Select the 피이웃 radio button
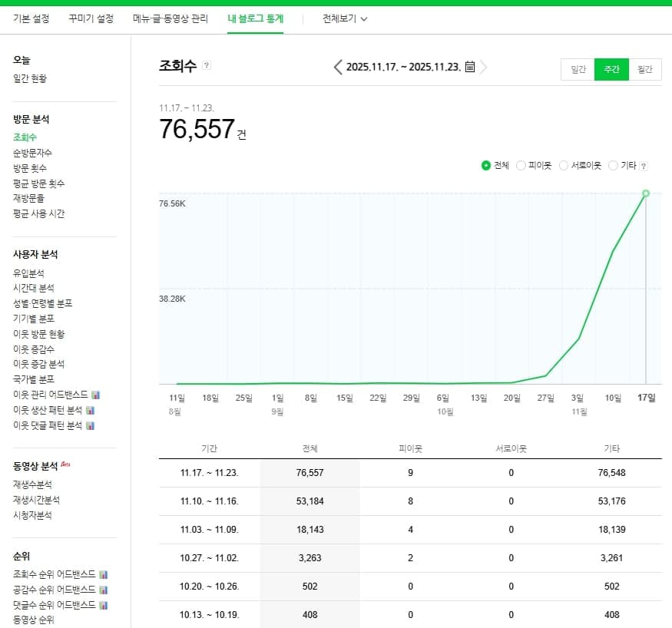672x628 pixels. (521, 165)
